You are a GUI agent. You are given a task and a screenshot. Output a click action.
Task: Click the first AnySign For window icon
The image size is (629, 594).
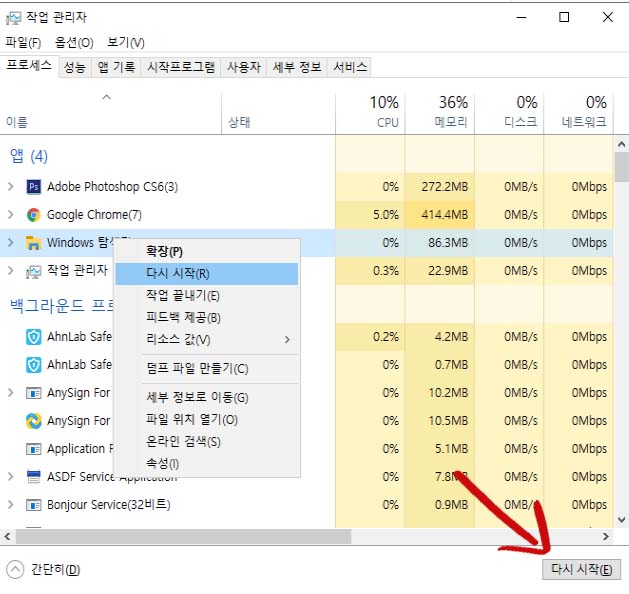pos(34,393)
